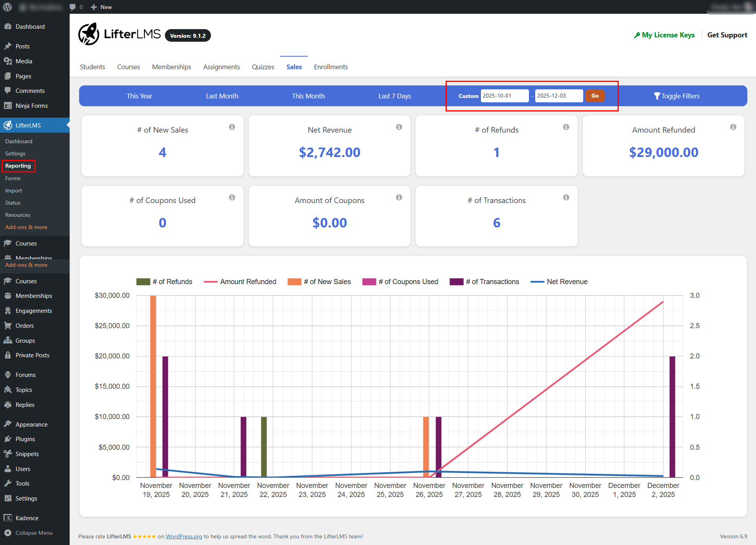Click info icon on Net Revenue card
Viewport: 756px width, 545px height.
[x=399, y=127]
